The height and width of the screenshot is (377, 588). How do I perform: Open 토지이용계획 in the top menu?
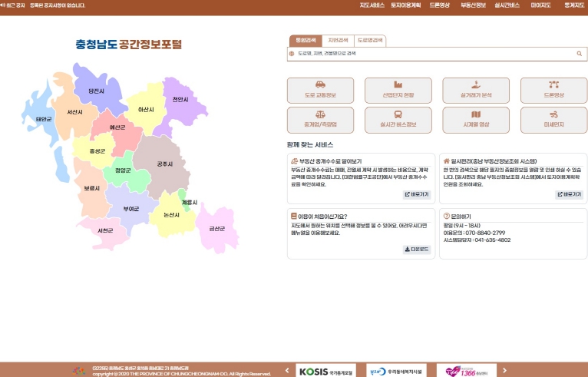[x=406, y=5]
